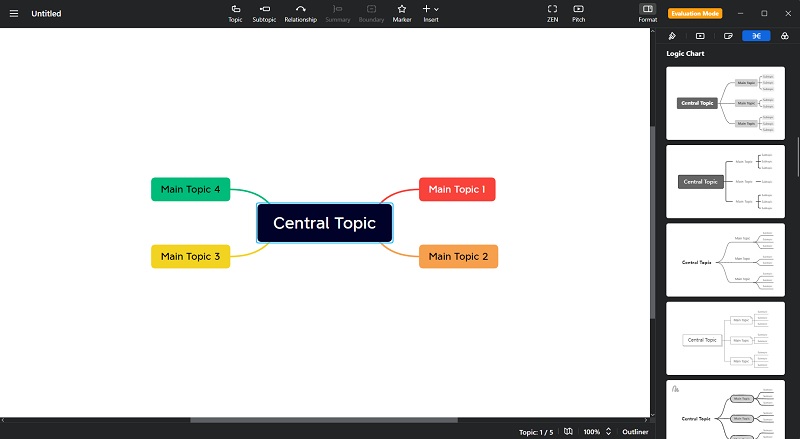Open the Pitch slide tab in panel

click(700, 36)
